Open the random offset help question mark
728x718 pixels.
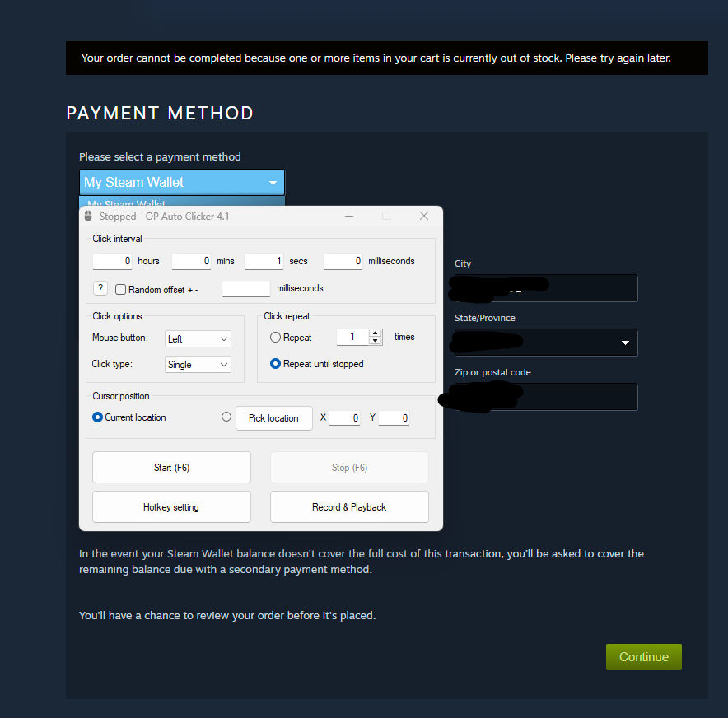100,288
